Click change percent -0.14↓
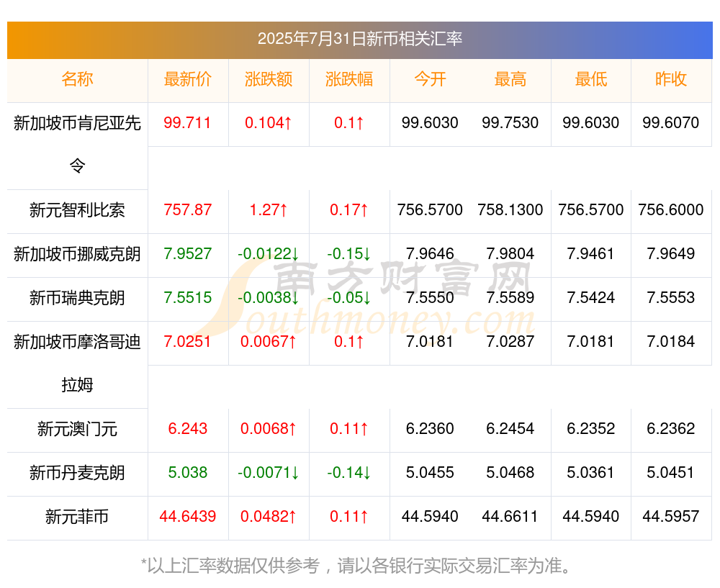720x588 pixels. click(x=349, y=473)
